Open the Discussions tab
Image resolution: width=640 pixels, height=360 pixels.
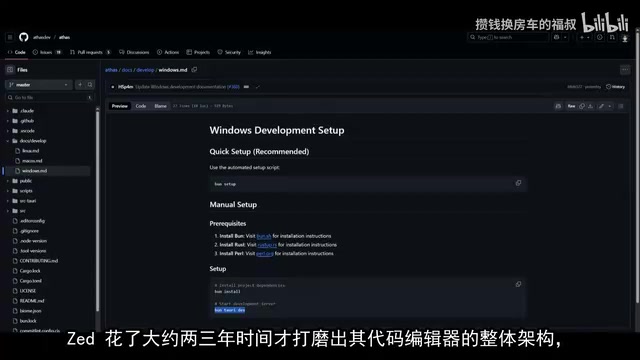click(134, 52)
